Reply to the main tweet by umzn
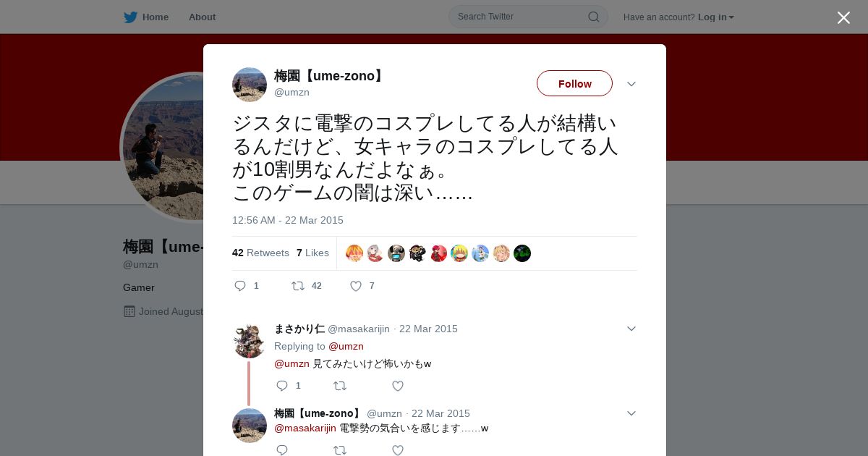Viewport: 868px width, 456px height. 241,286
